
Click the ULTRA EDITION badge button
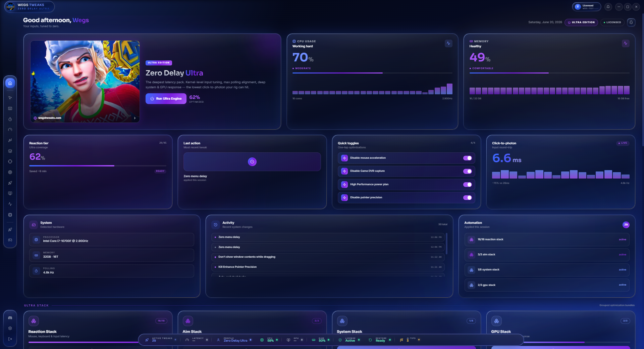[x=581, y=22]
